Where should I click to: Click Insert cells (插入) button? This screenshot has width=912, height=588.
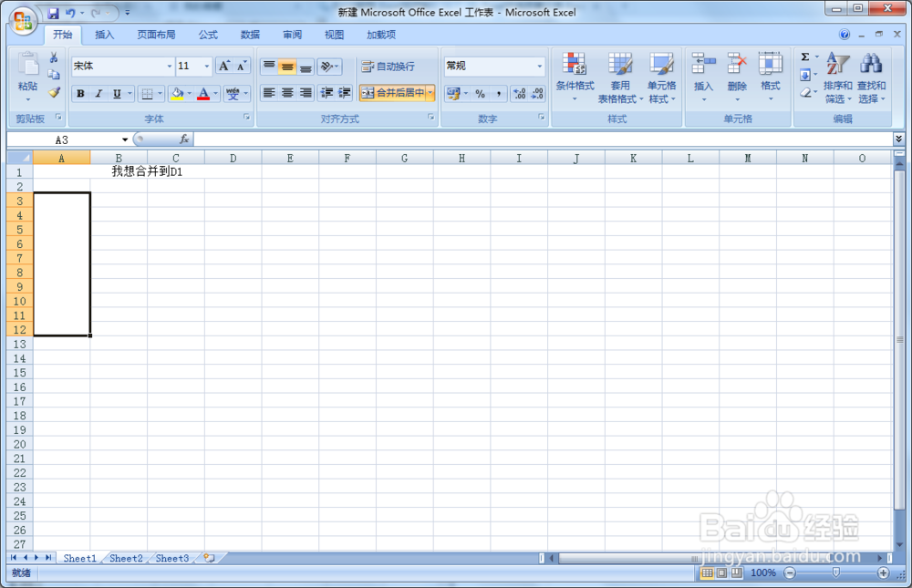[x=703, y=77]
